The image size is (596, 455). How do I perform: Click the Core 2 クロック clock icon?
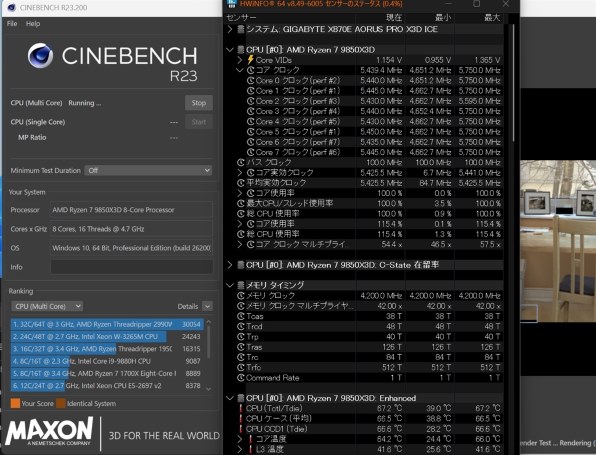pyautogui.click(x=250, y=101)
